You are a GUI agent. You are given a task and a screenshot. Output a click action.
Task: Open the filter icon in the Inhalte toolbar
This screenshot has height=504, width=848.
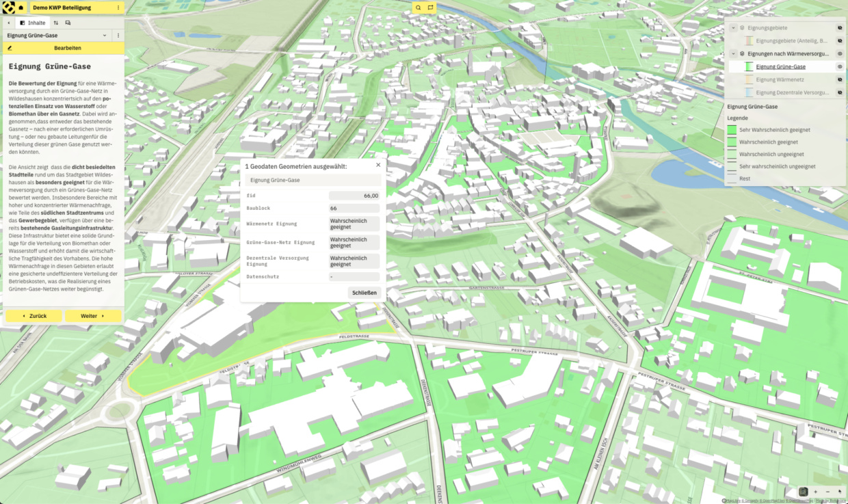coord(68,23)
